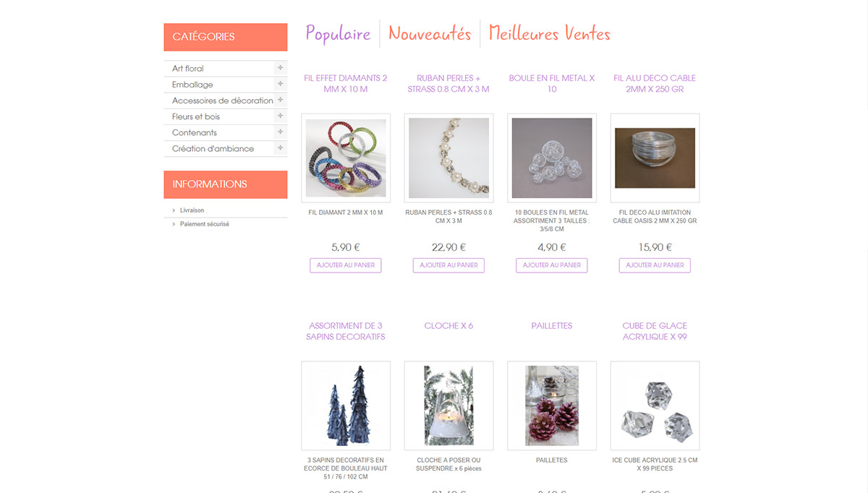View the colorful diamond wire rings image
The image size is (868, 493).
pyautogui.click(x=346, y=158)
